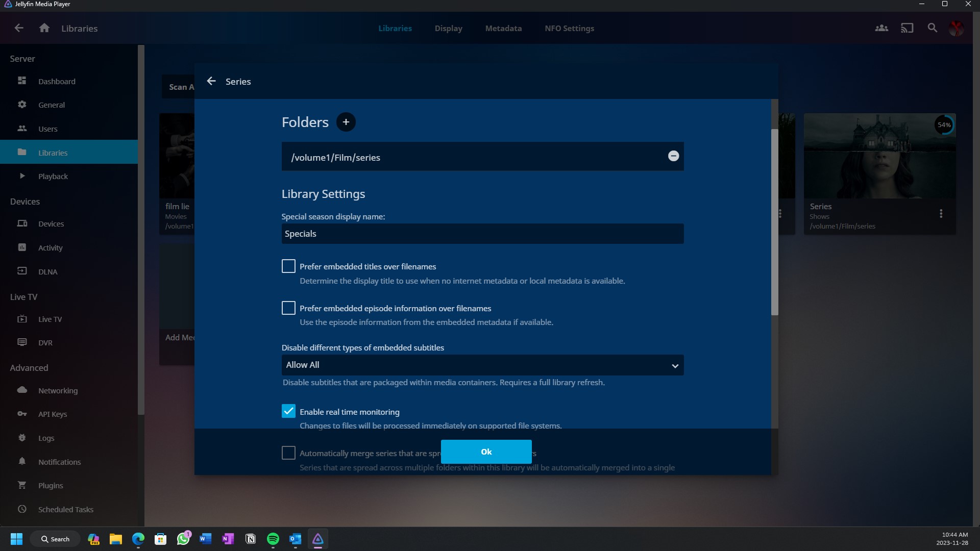The width and height of the screenshot is (980, 551).
Task: Click the dialog vertical scrollbar
Action: coord(774,222)
